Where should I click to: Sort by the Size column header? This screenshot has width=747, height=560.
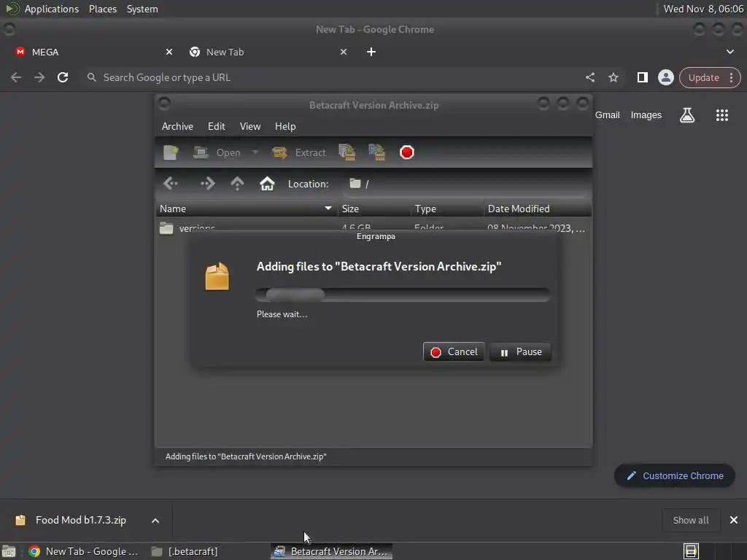(x=373, y=209)
